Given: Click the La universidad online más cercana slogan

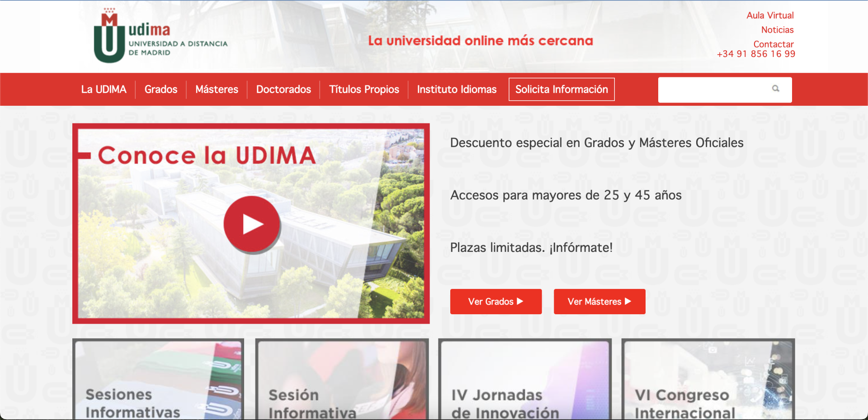Looking at the screenshot, I should pyautogui.click(x=480, y=41).
